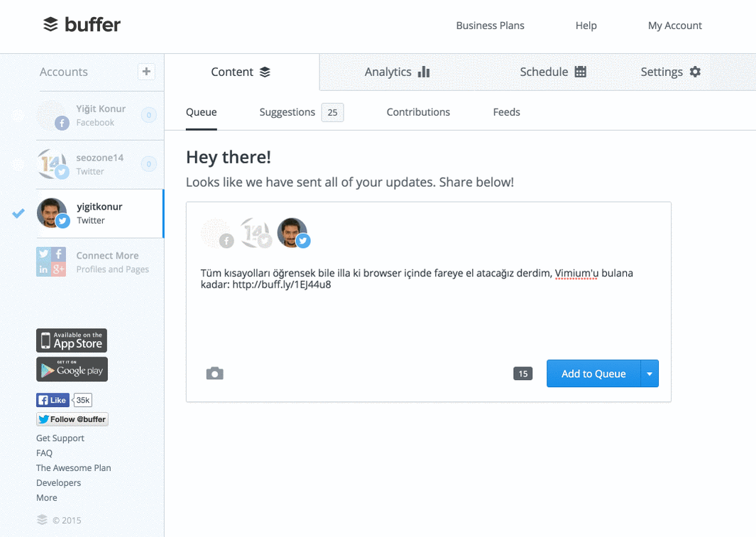Select Yiğit Konur Facebook account

tap(100, 115)
